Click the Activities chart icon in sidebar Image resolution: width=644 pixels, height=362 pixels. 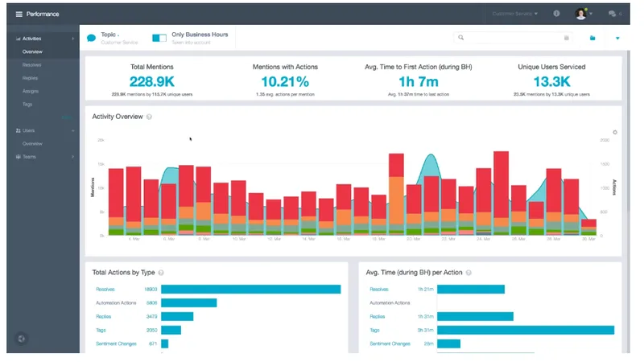[18, 39]
